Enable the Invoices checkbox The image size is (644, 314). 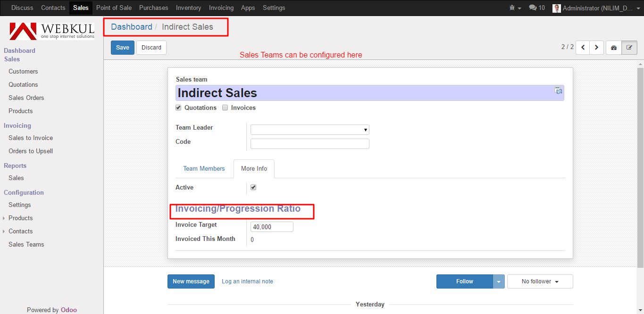[x=225, y=107]
